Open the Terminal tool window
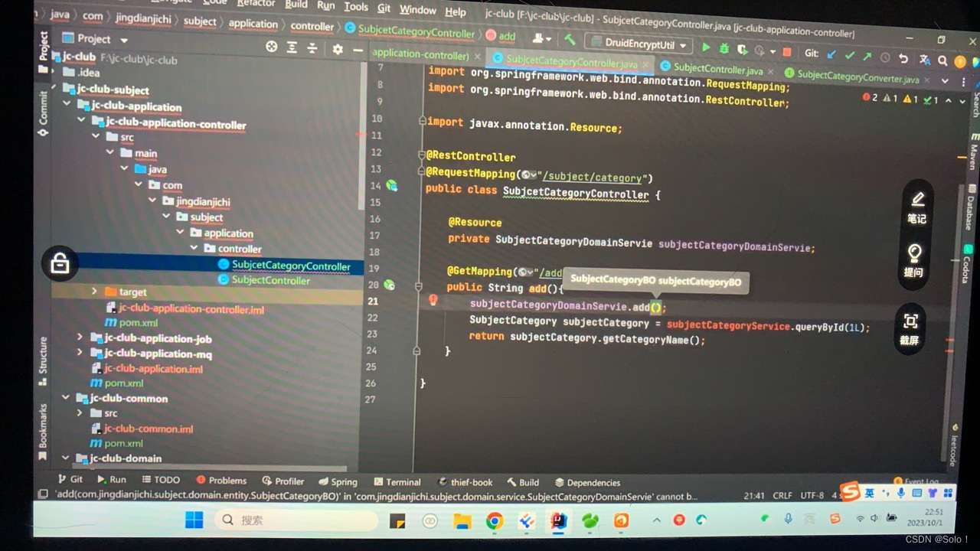 (x=397, y=482)
